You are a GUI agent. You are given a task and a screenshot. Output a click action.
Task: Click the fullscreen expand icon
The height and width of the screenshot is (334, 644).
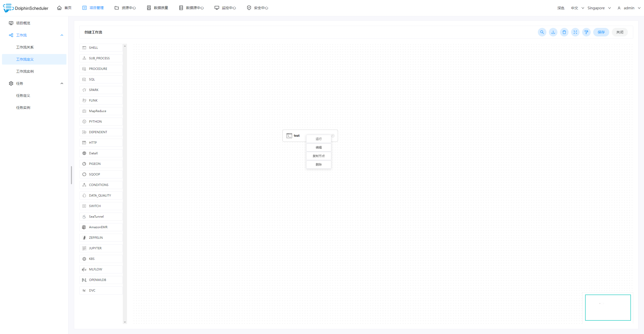(575, 32)
